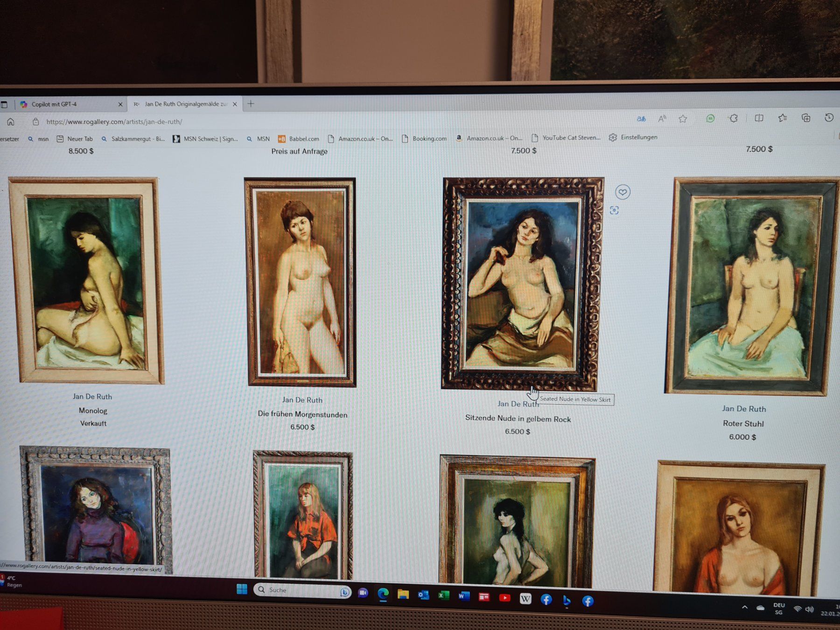Open Die frühen Morgenstunden painting thumbnail
Screen dimensions: 840x630
coord(301,282)
